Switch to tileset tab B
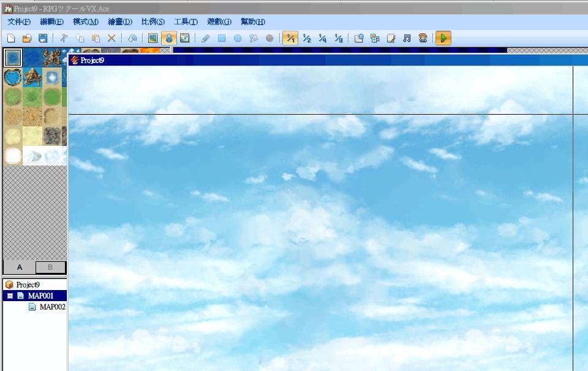588x371 pixels. click(50, 267)
